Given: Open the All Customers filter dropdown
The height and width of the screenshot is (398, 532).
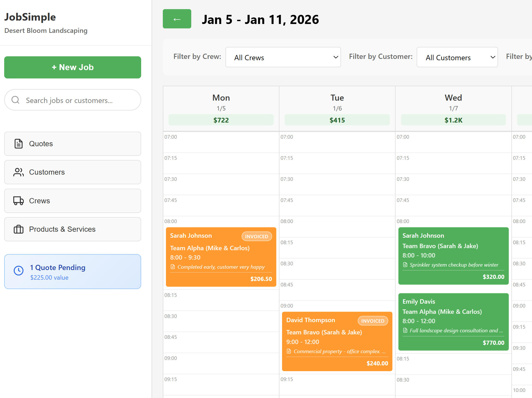Looking at the screenshot, I should tap(457, 57).
